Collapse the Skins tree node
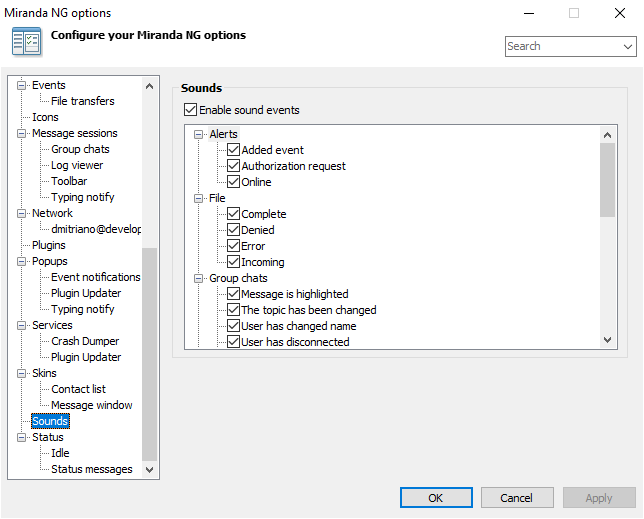644x519 pixels. pos(21,374)
